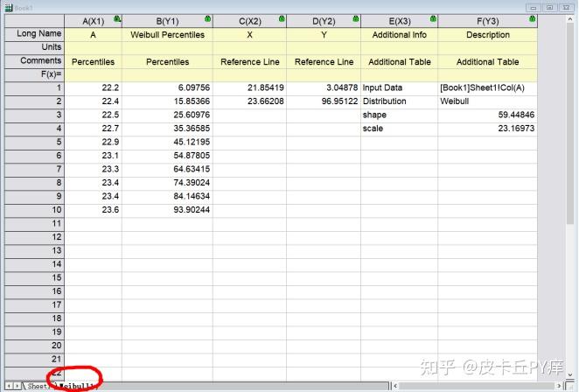The height and width of the screenshot is (392, 579).
Task: Click cell with value 25.60976
Action: click(167, 115)
